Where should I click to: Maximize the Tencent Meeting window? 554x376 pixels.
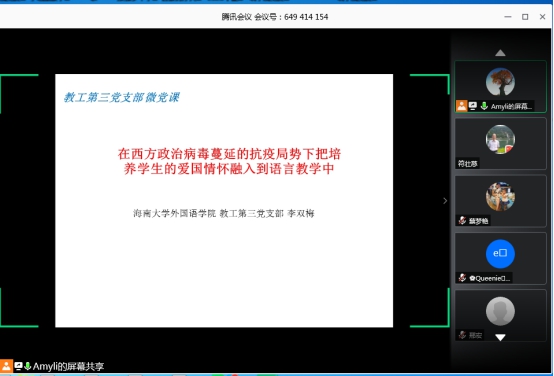click(x=525, y=17)
